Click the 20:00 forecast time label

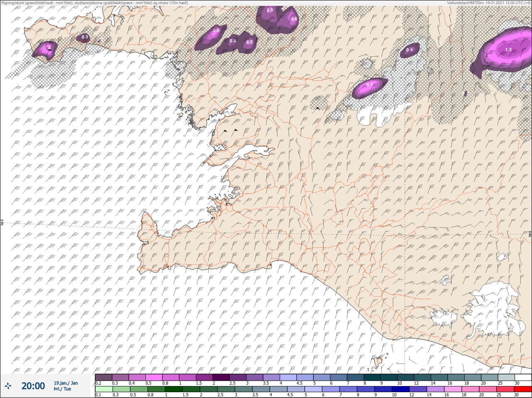33,386
